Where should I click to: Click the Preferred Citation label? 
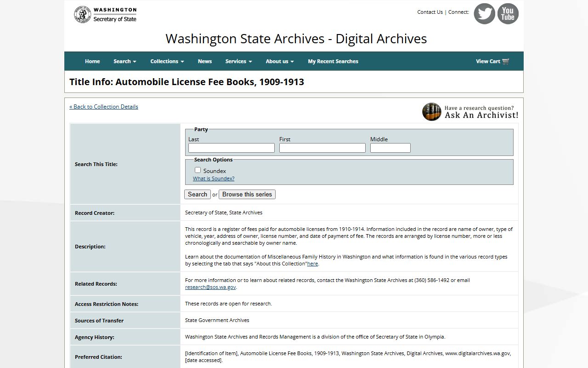coord(98,357)
